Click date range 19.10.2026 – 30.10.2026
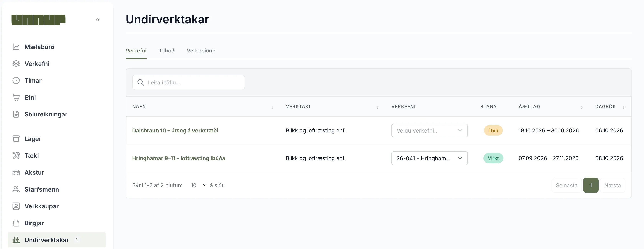 click(x=549, y=130)
